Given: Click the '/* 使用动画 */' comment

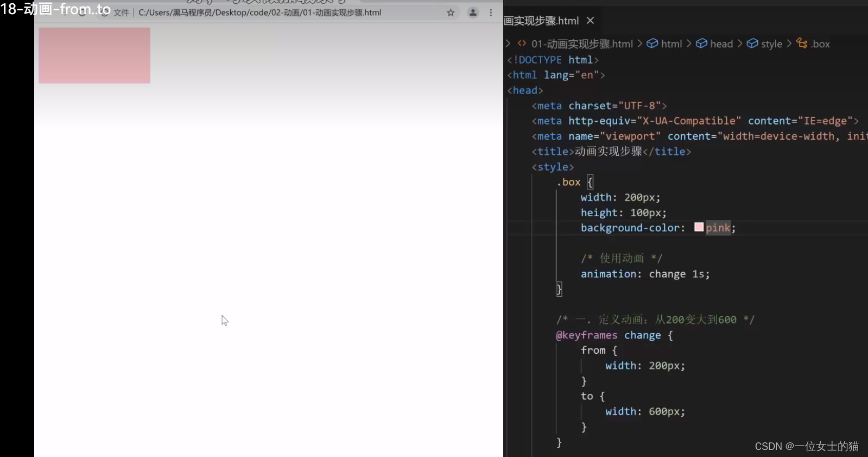Looking at the screenshot, I should click(x=622, y=258).
